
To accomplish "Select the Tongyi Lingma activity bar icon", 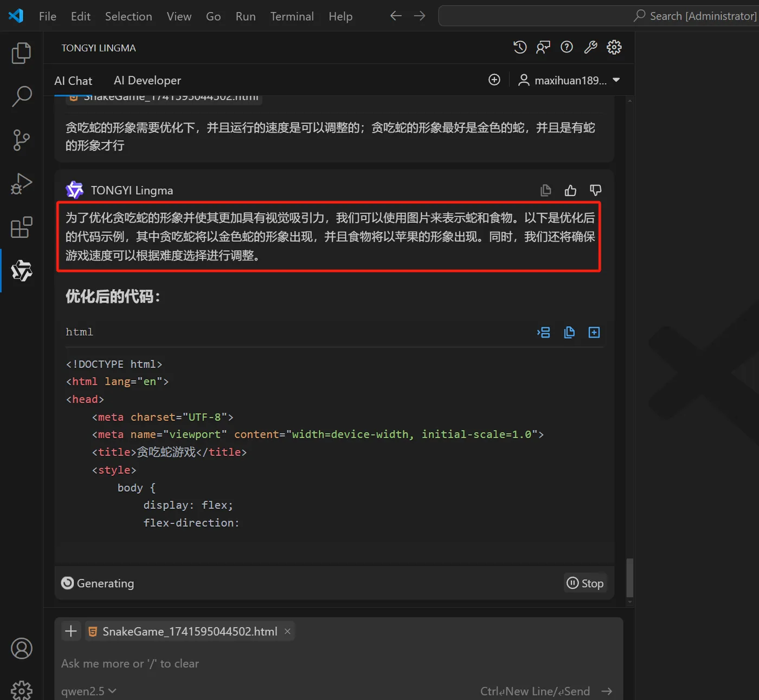I will click(22, 271).
